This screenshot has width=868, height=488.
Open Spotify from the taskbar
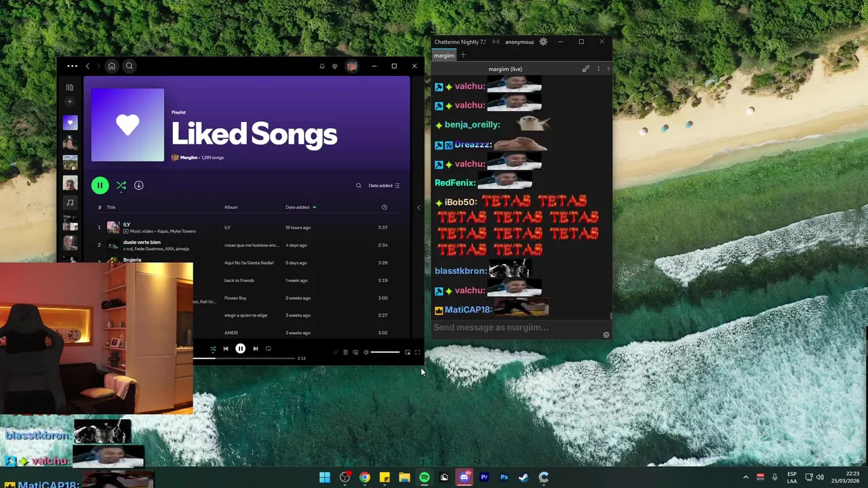tap(425, 477)
